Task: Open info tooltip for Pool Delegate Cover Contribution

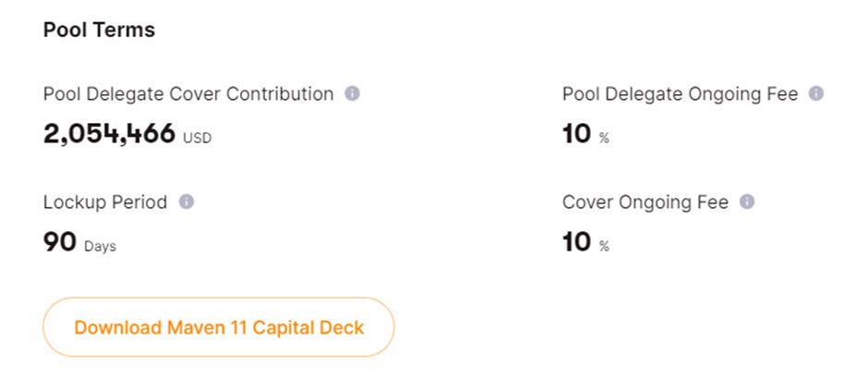Action: pos(352,93)
